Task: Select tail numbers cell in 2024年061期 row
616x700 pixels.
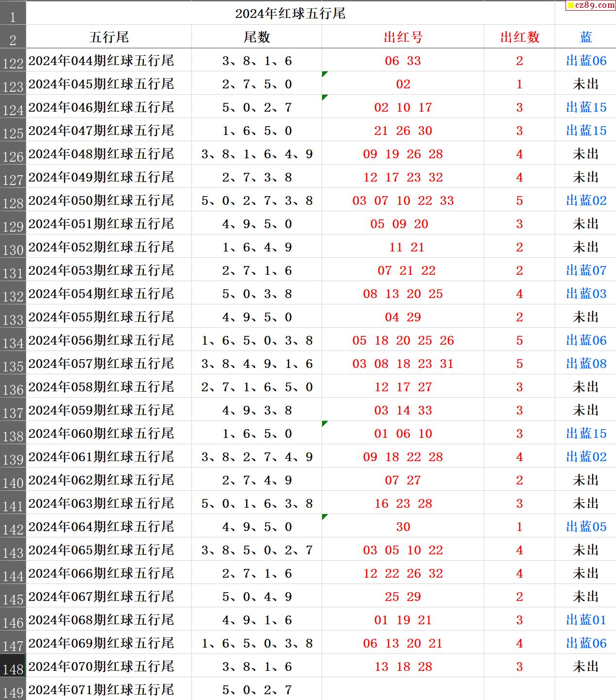Action: [x=257, y=456]
